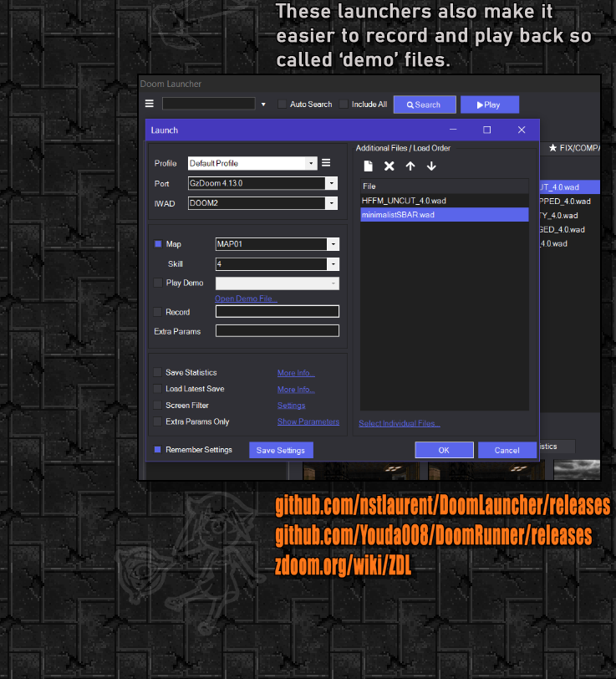Screen dimensions: 616x679
Task: Click the File column header
Action: click(444, 186)
